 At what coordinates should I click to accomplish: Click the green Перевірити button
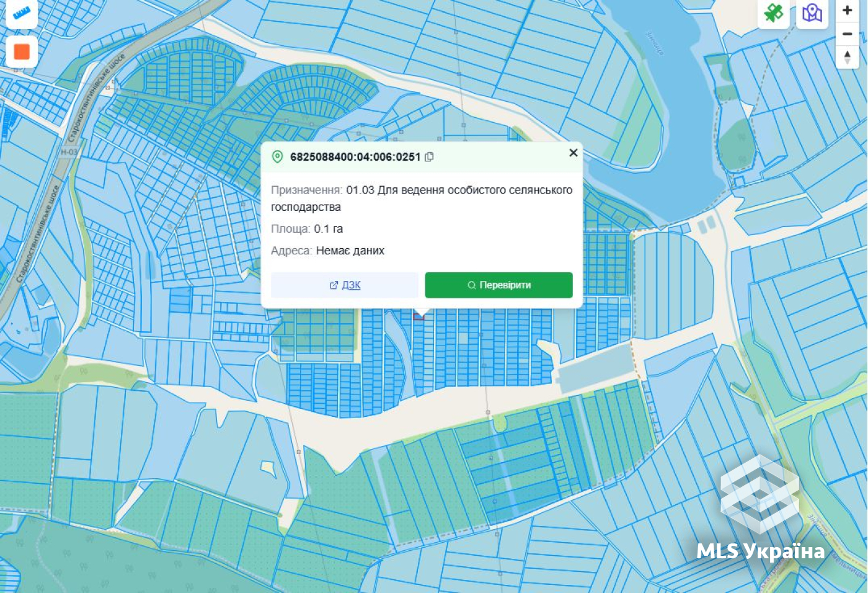[499, 285]
